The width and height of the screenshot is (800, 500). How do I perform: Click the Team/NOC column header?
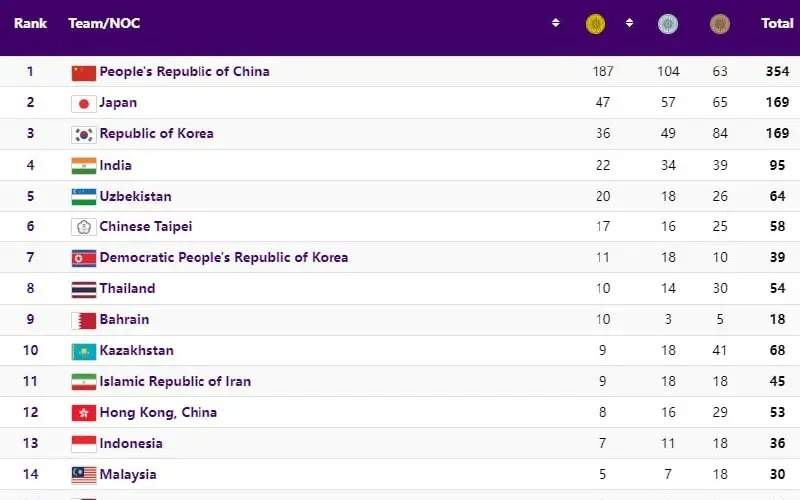click(x=104, y=23)
